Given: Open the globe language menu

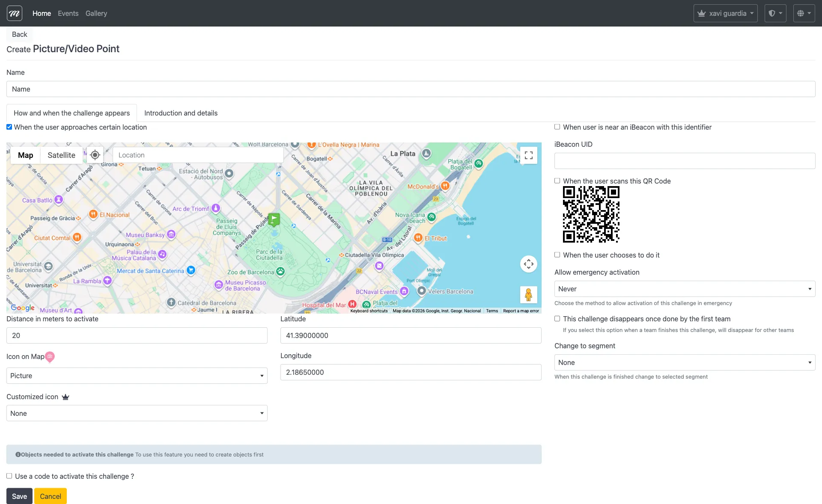Looking at the screenshot, I should 804,13.
